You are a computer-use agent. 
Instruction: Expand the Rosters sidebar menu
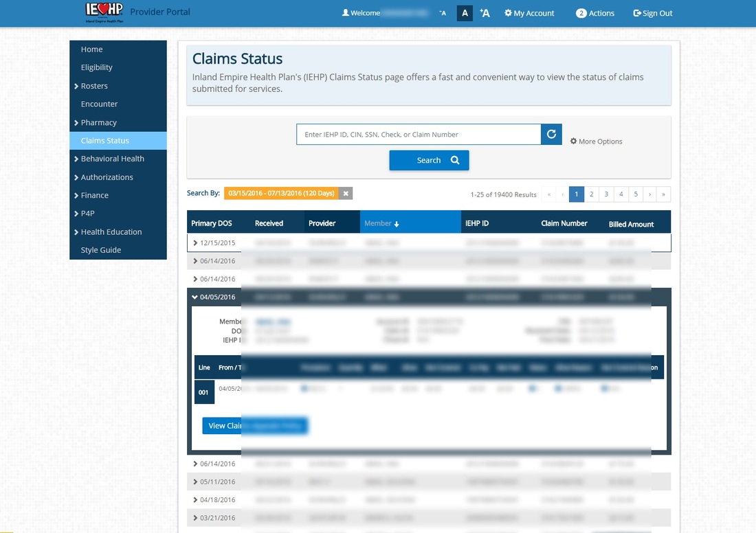[x=94, y=86]
